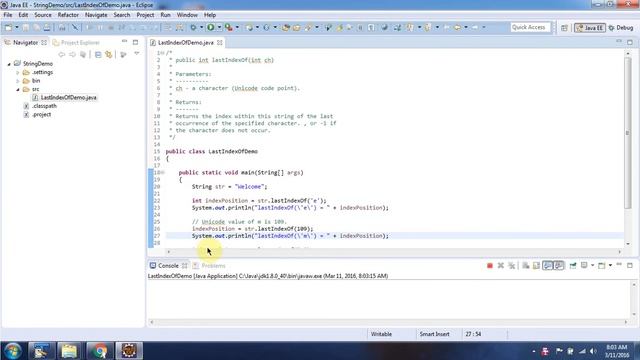Click New Java Class icon in toolbar
Screen dimensions: 640x360
click(267, 27)
